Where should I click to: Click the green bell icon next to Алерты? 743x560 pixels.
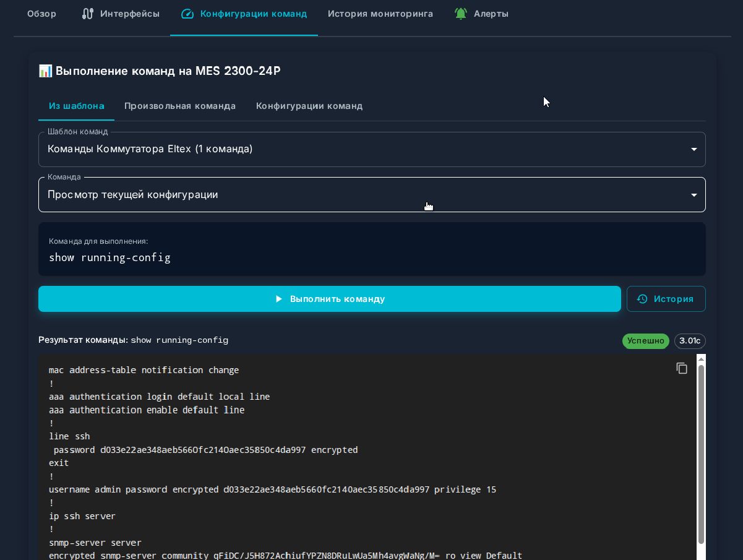coord(460,14)
